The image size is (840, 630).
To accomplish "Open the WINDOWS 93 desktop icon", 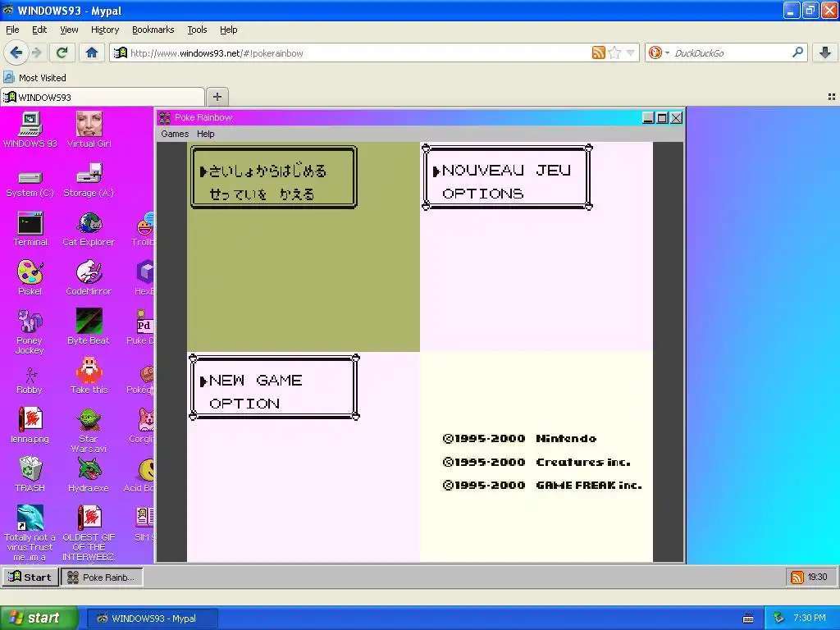I will (x=30, y=129).
